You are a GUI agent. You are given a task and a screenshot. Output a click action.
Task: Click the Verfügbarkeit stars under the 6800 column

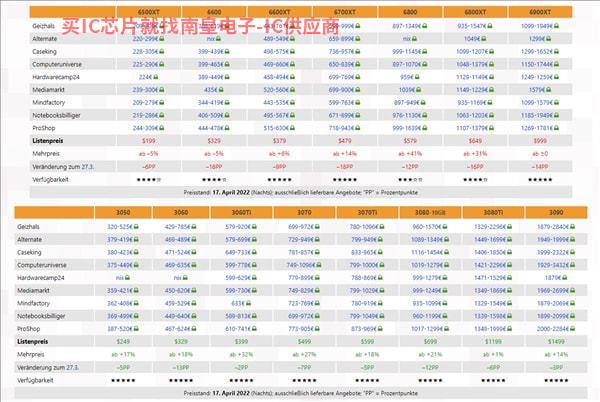tap(410, 179)
